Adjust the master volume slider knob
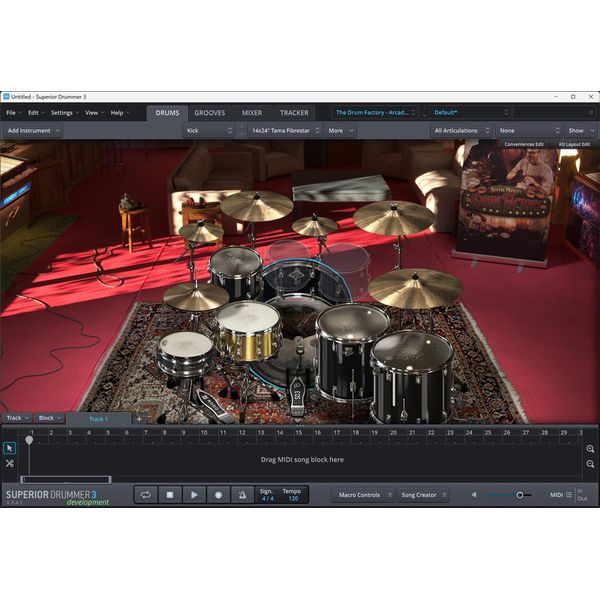Image resolution: width=600 pixels, height=600 pixels. tap(520, 495)
